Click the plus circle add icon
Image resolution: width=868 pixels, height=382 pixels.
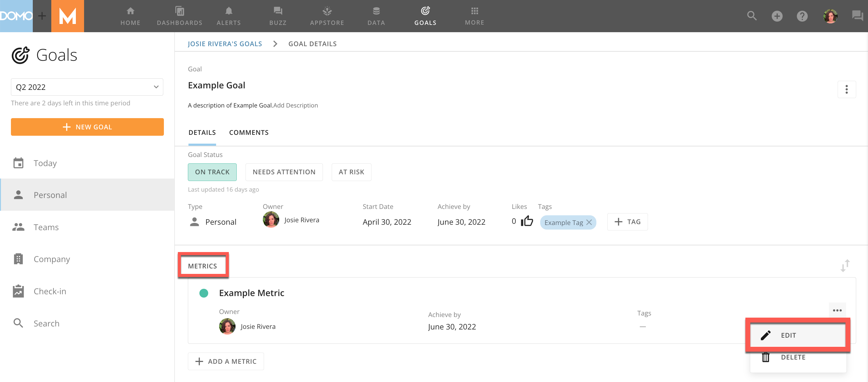pyautogui.click(x=777, y=16)
